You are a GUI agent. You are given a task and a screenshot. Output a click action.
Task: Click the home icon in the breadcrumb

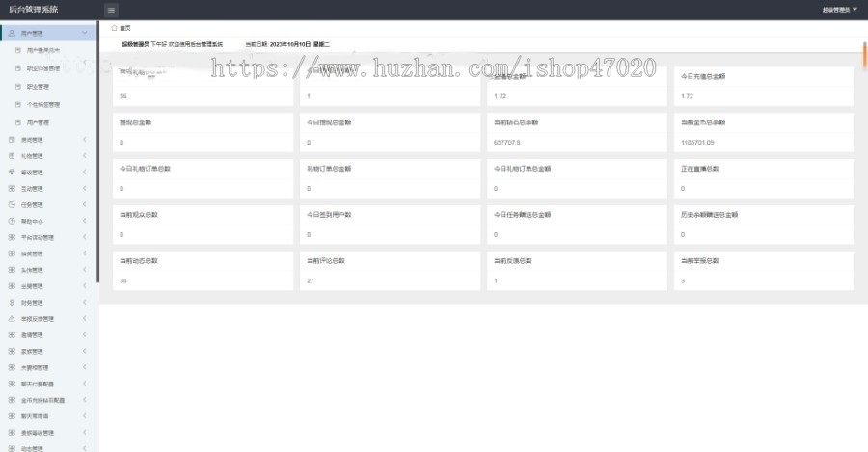(115, 28)
